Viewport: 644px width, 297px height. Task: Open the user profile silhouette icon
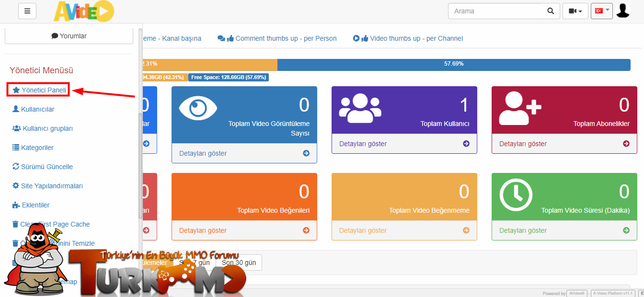coord(622,11)
